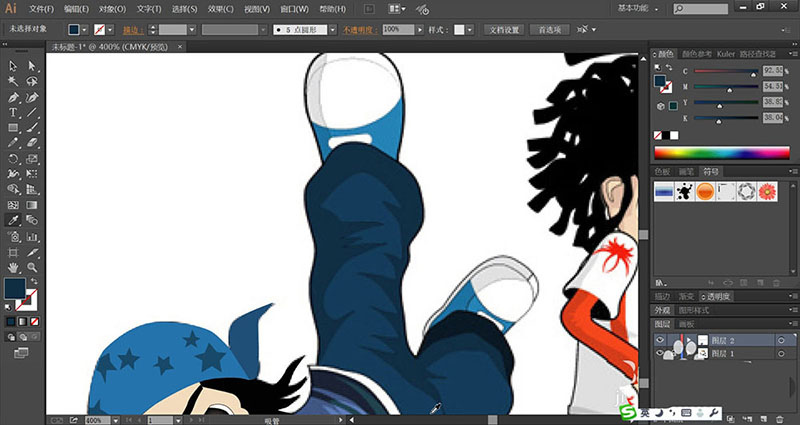The height and width of the screenshot is (425, 800).
Task: Select the Rotate tool
Action: tap(13, 159)
